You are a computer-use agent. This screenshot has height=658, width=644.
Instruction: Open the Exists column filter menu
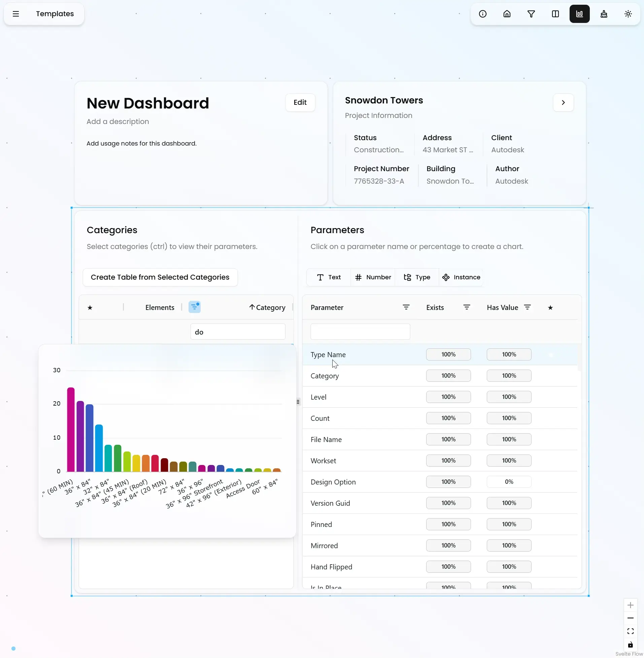pyautogui.click(x=467, y=307)
